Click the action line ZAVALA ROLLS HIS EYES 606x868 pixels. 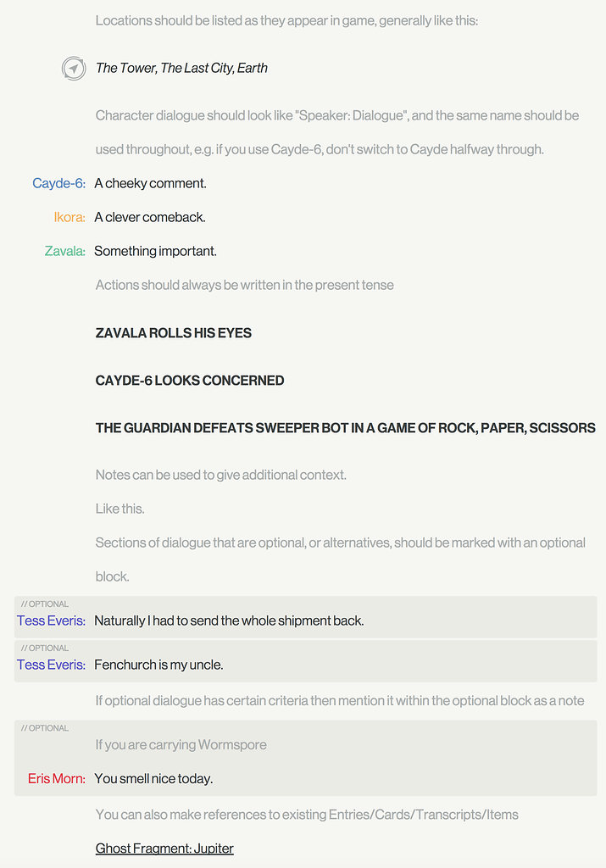coord(174,333)
